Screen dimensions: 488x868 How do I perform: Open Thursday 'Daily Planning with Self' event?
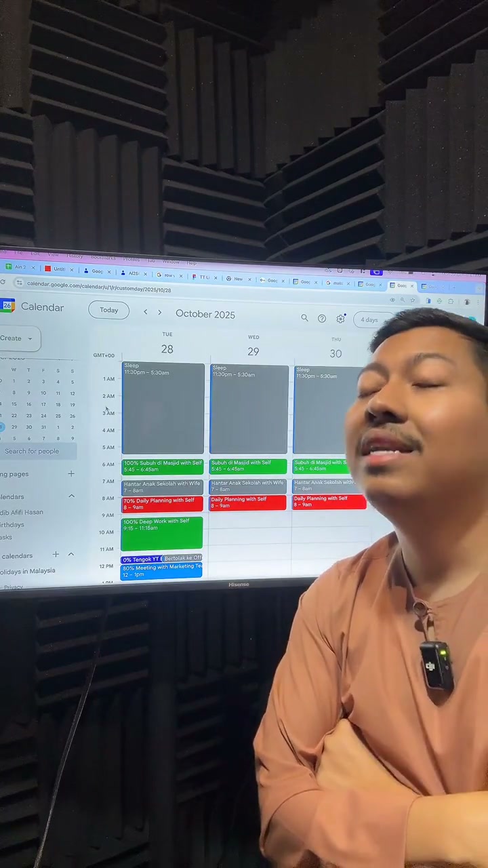pyautogui.click(x=329, y=502)
